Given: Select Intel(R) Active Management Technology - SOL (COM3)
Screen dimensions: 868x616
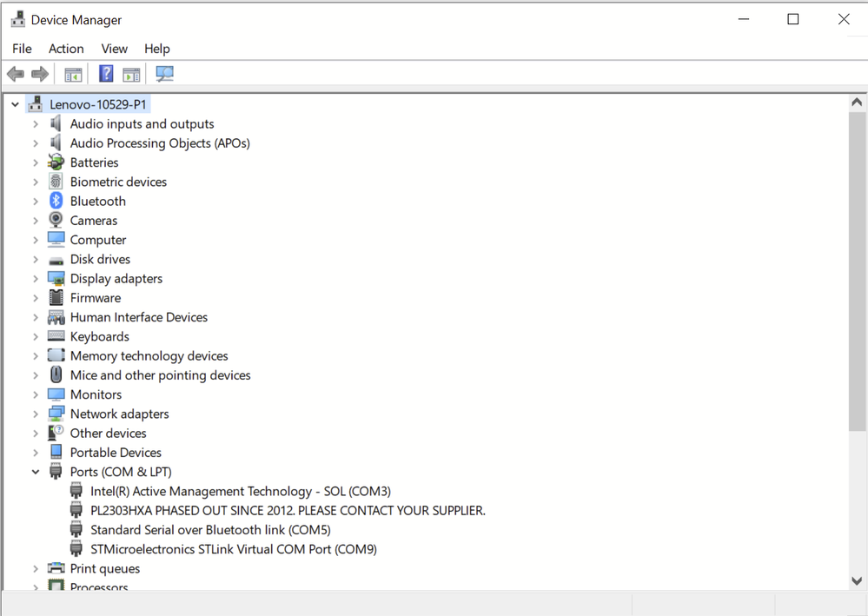Looking at the screenshot, I should [241, 492].
